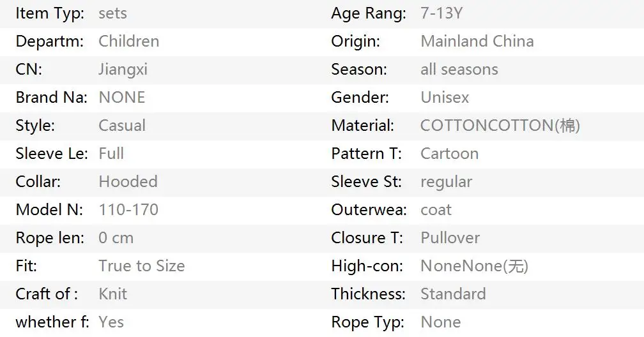
Task: Click the "Standard" thickness value
Action: point(453,294)
